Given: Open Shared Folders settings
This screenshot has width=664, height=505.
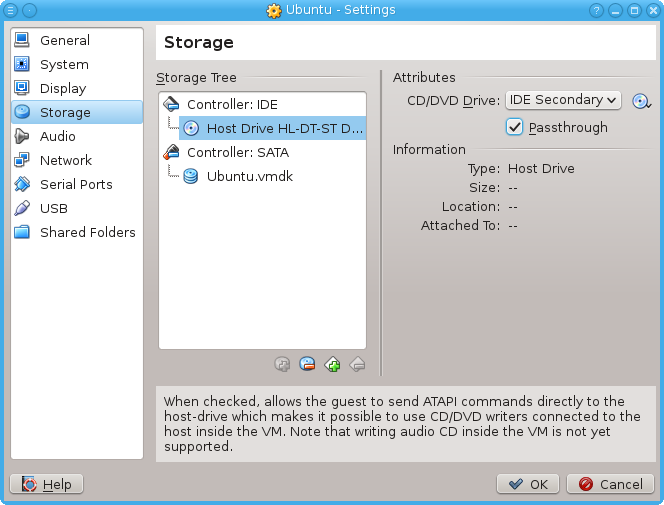Looking at the screenshot, I should pyautogui.click(x=77, y=232).
